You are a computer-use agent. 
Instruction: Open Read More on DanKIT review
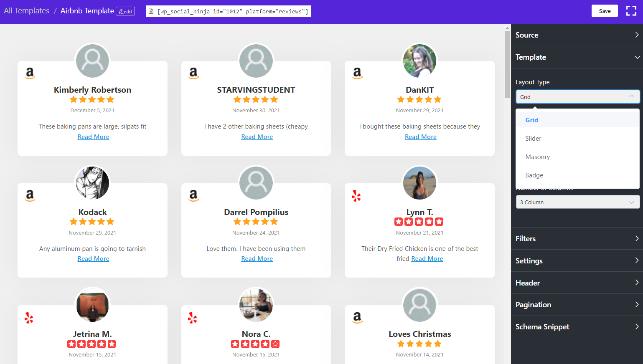(420, 137)
